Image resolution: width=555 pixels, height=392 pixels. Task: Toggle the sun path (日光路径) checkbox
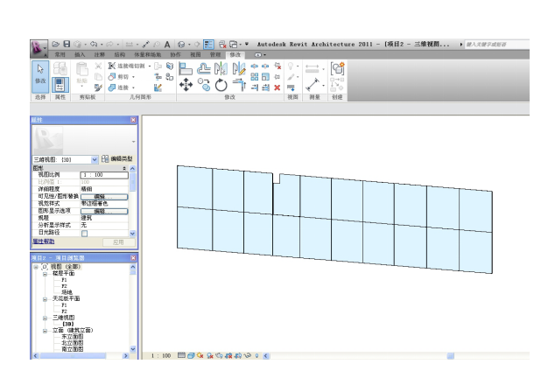pos(84,234)
